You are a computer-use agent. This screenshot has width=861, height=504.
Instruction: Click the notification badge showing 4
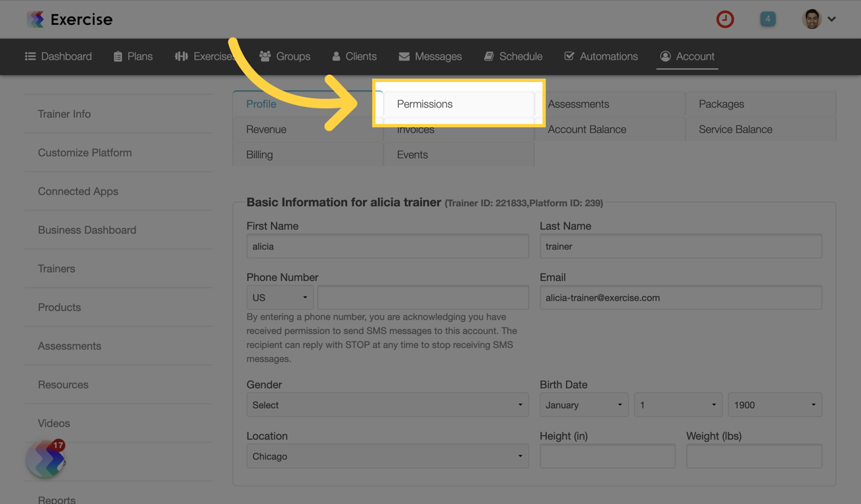[768, 19]
